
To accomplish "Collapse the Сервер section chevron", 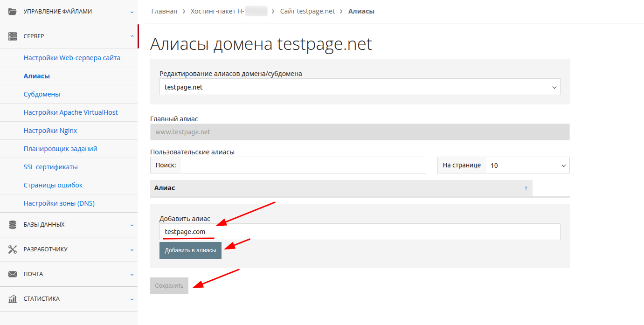I will point(132,36).
